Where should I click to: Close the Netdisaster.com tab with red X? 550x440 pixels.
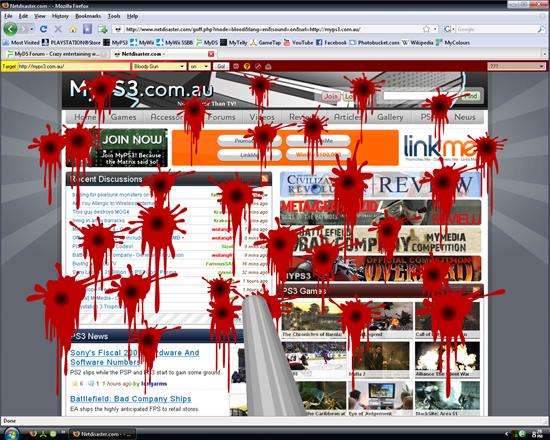tap(211, 54)
